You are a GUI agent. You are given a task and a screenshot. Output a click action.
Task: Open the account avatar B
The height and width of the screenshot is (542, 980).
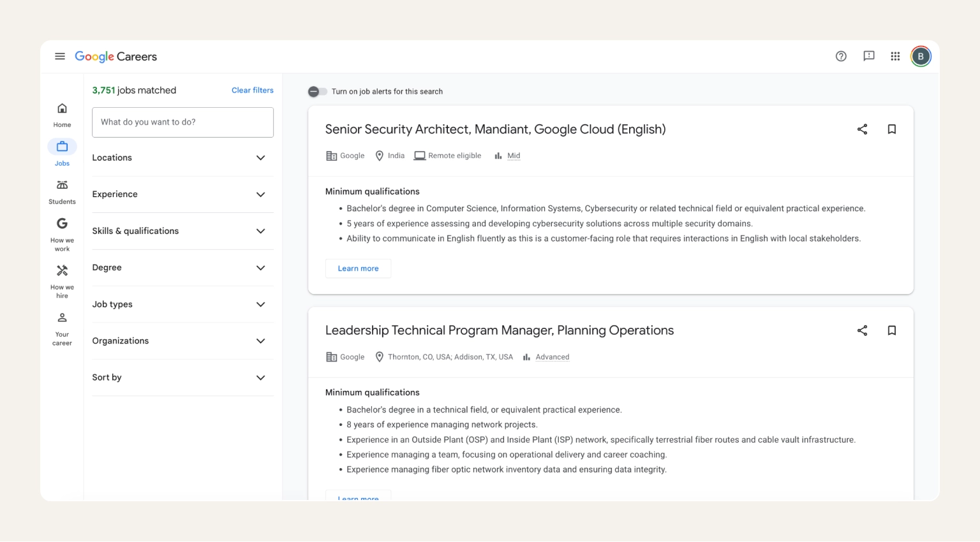coord(921,56)
